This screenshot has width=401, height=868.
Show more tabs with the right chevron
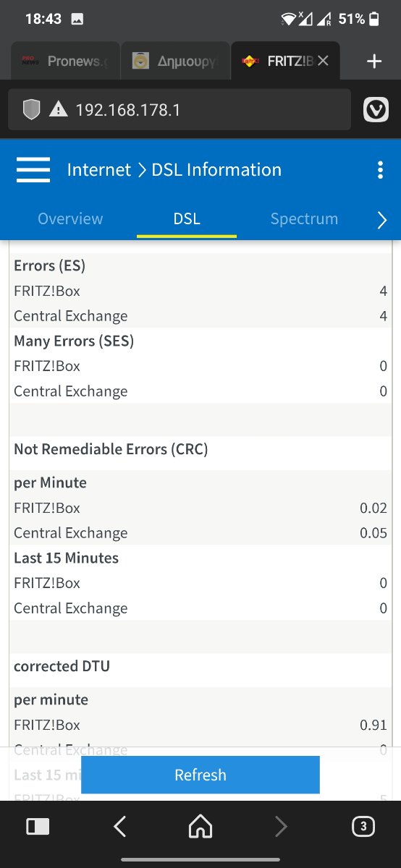(x=382, y=221)
